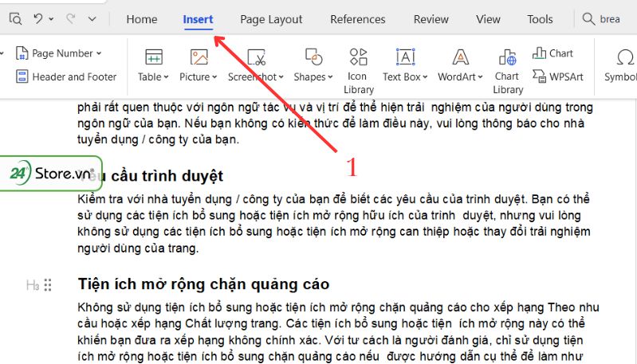Viewport: 637px width, 364px height.
Task: Go to the References tab
Action: pyautogui.click(x=357, y=19)
